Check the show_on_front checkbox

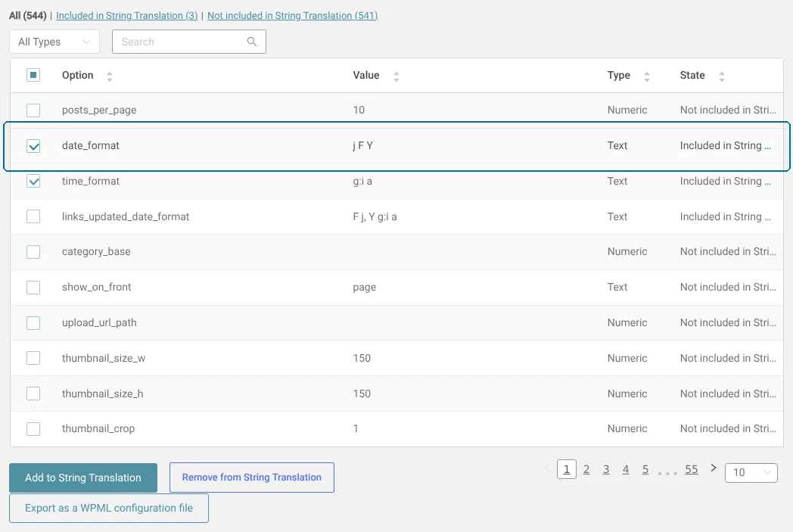[33, 288]
